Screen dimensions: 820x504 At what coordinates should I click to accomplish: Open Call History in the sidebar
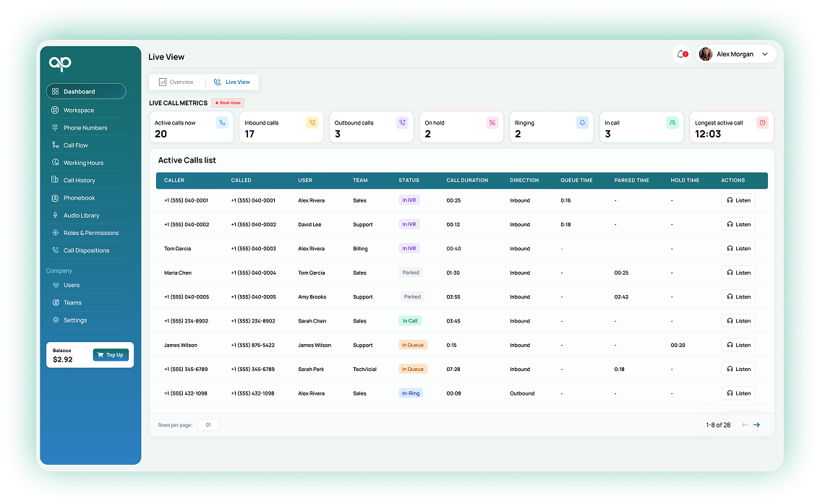79,181
